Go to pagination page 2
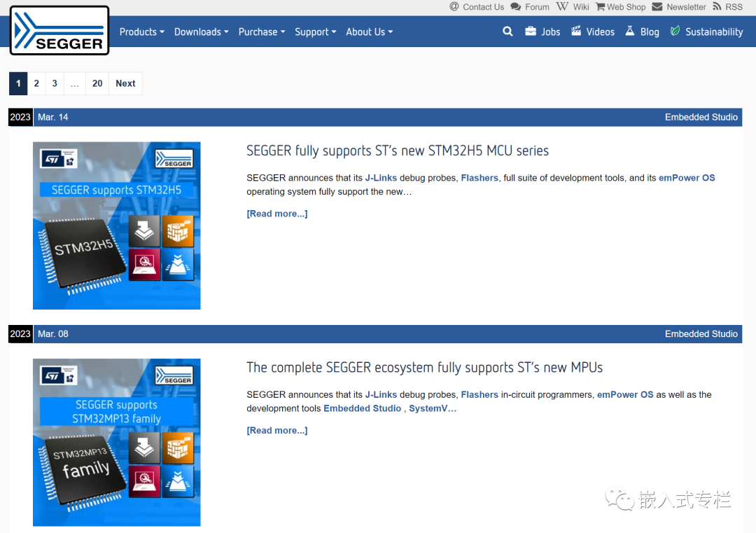The width and height of the screenshot is (756, 533). [36, 83]
